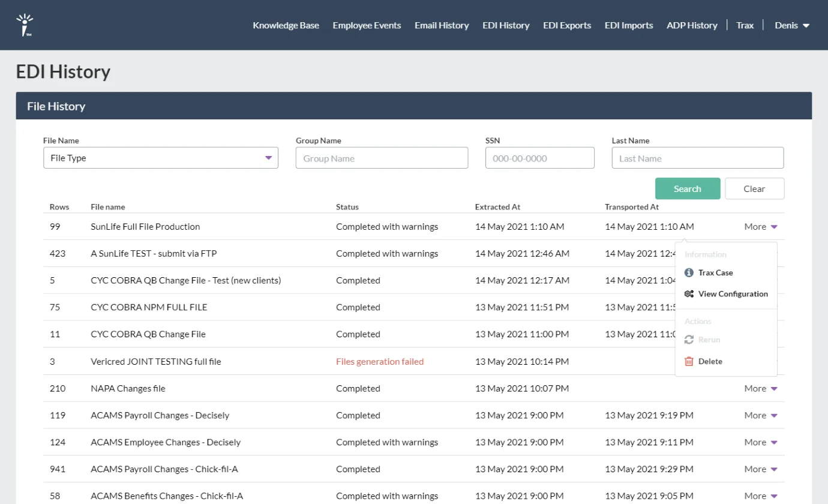The height and width of the screenshot is (504, 828).
Task: Click the File name column header
Action: point(108,207)
